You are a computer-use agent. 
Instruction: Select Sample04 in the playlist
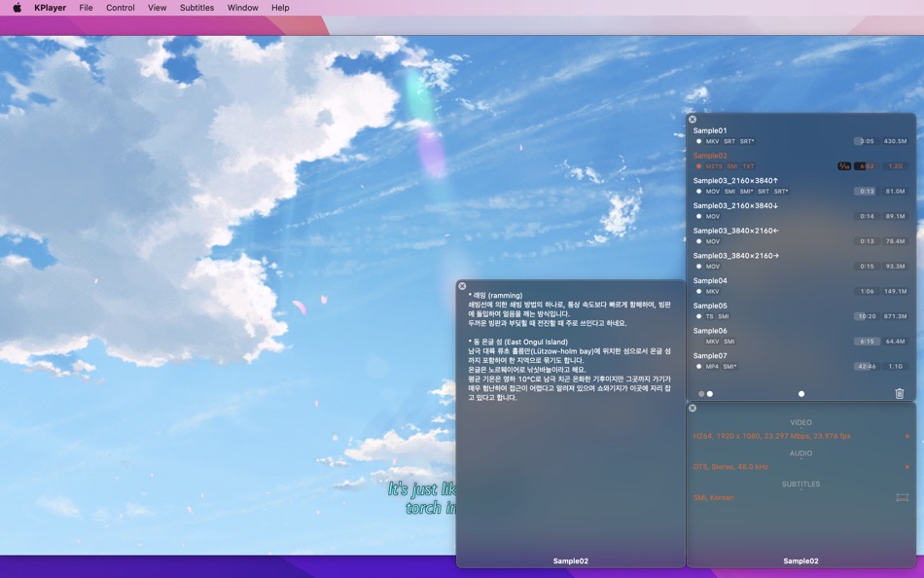pos(710,281)
